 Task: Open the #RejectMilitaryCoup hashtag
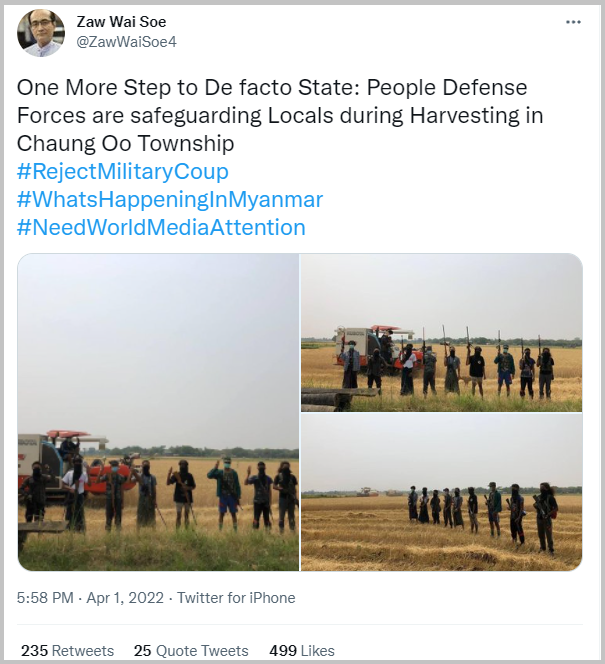pyautogui.click(x=123, y=172)
